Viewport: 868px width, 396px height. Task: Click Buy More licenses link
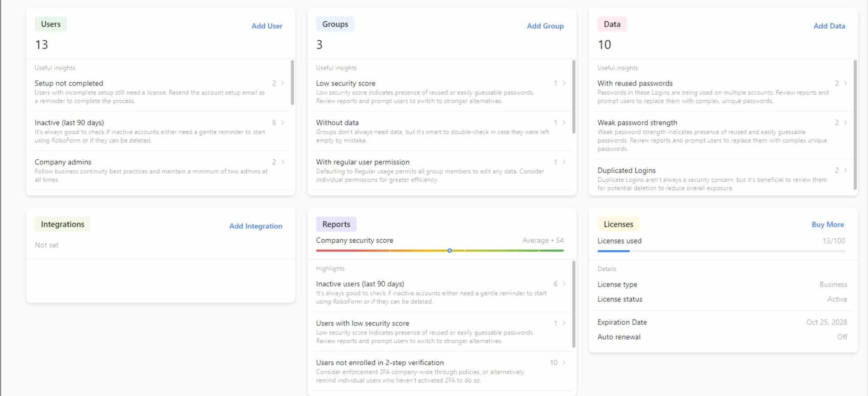coord(827,224)
